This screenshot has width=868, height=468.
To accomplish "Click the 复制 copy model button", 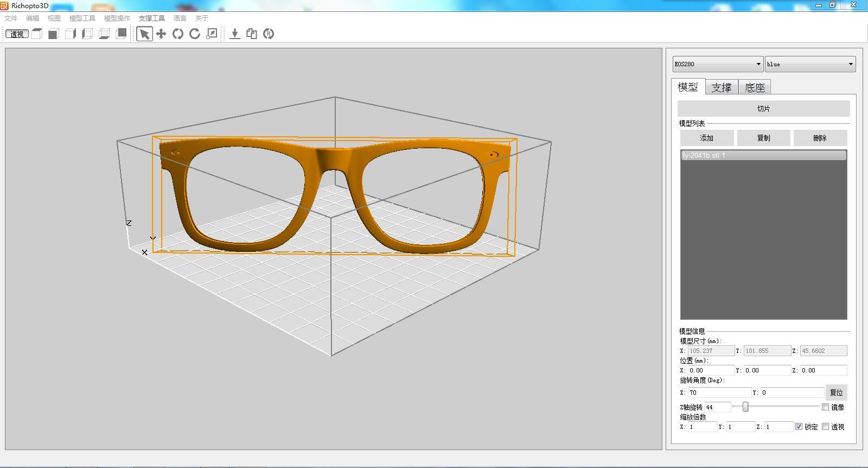I will click(763, 138).
